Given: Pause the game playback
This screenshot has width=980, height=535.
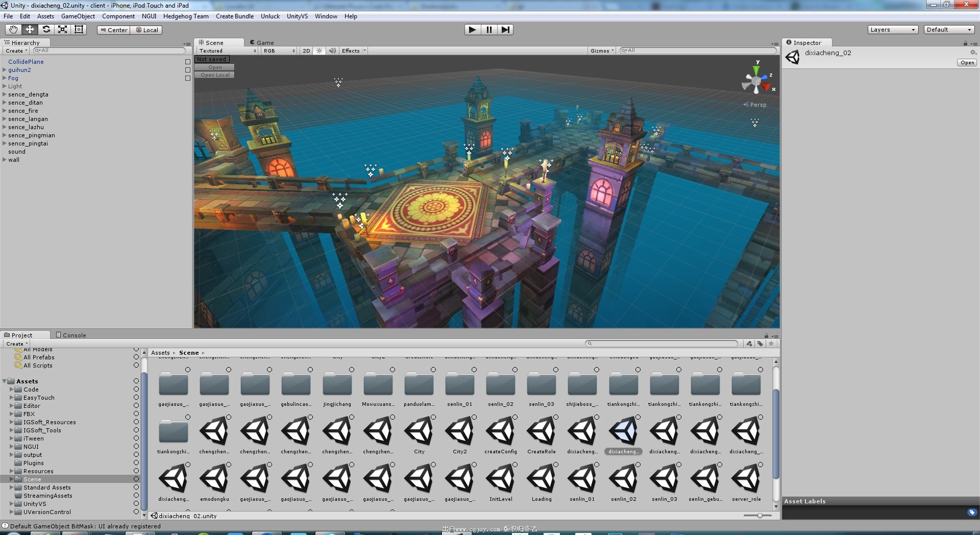Looking at the screenshot, I should pos(489,30).
